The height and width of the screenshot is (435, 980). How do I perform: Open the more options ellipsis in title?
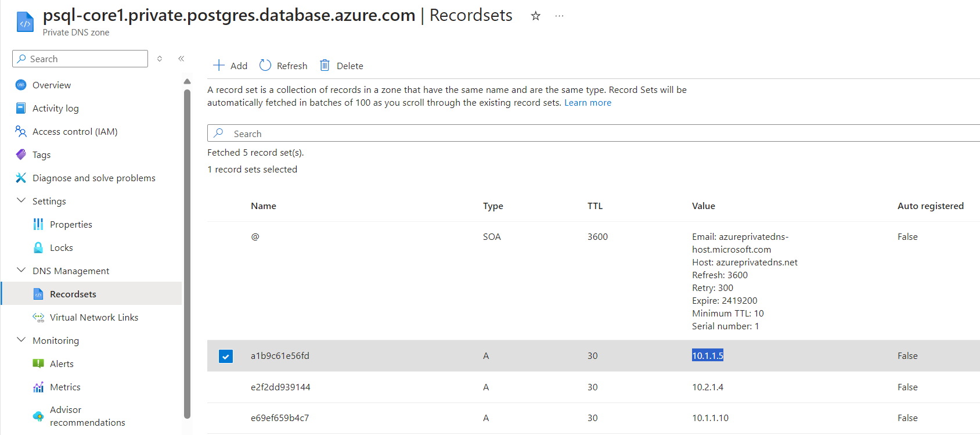click(559, 16)
